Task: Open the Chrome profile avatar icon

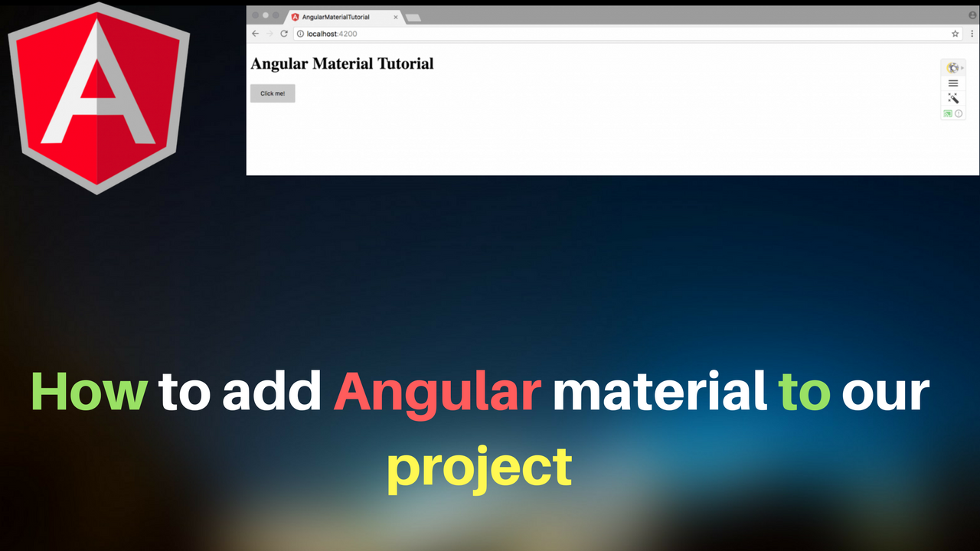Action: (x=972, y=15)
